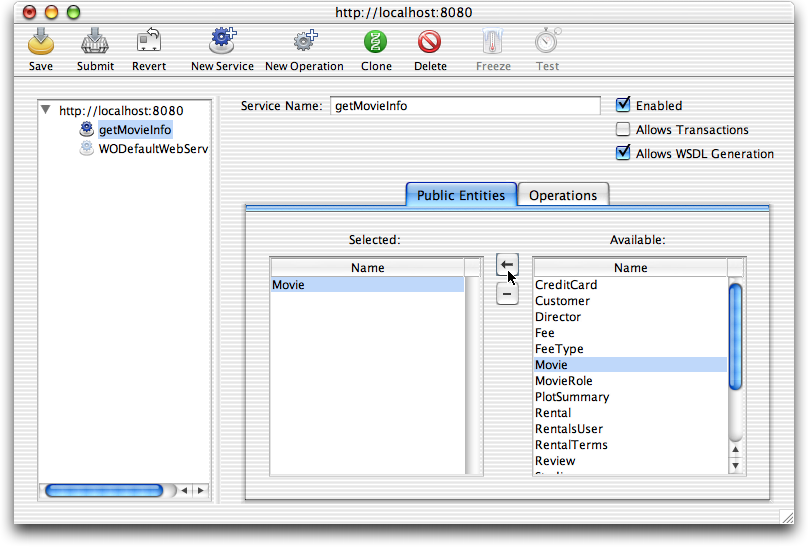The height and width of the screenshot is (547, 808).
Task: Select Fee in Available list
Action: click(630, 332)
